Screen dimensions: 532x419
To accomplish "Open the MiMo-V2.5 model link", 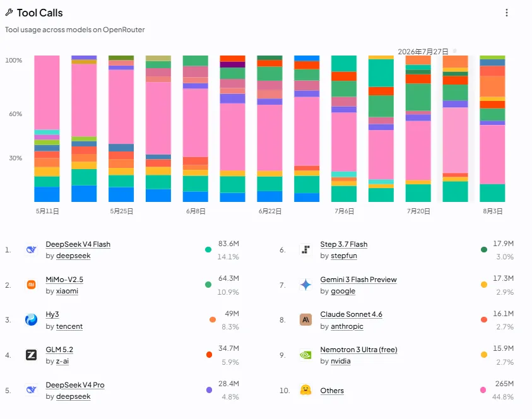I will [64, 280].
